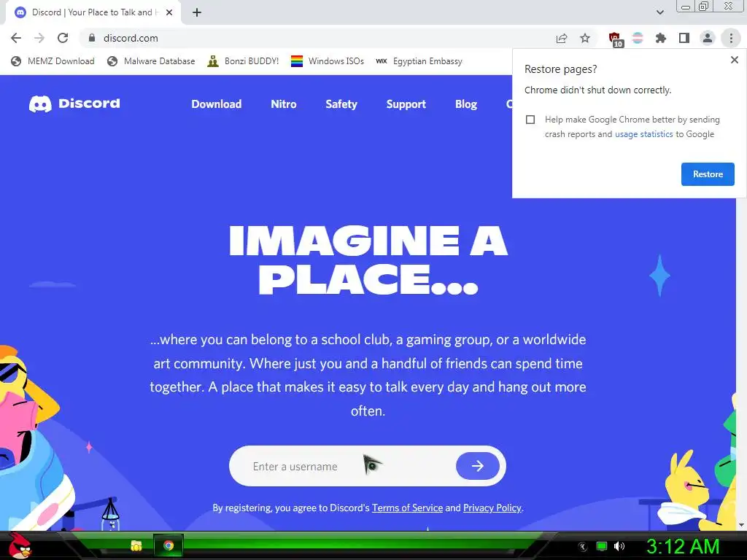This screenshot has width=747, height=560.
Task: Open the share this page icon
Action: 562,38
